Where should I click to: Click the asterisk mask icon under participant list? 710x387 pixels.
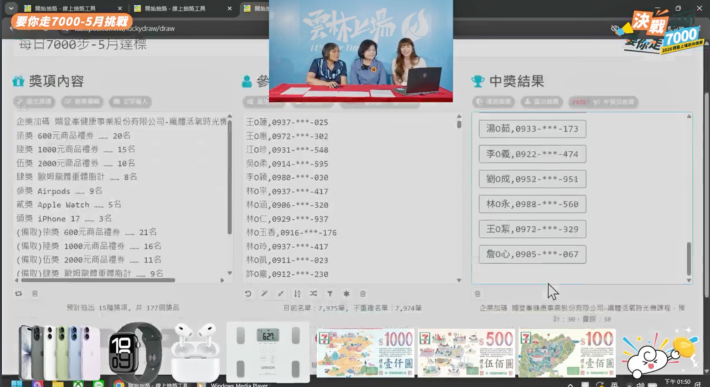coord(346,294)
